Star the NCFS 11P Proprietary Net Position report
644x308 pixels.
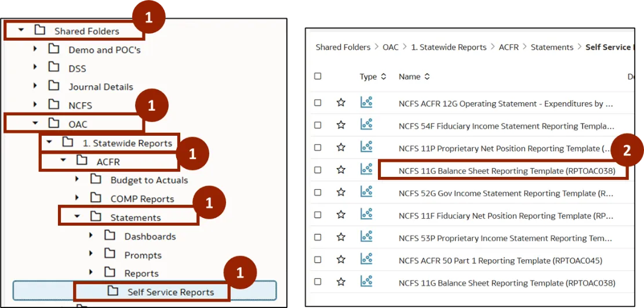(341, 148)
